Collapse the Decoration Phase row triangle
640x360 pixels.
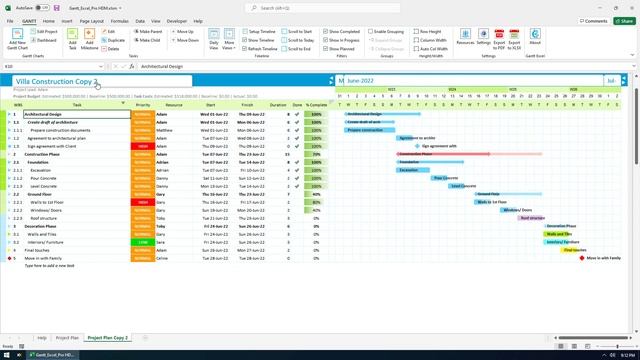9,226
